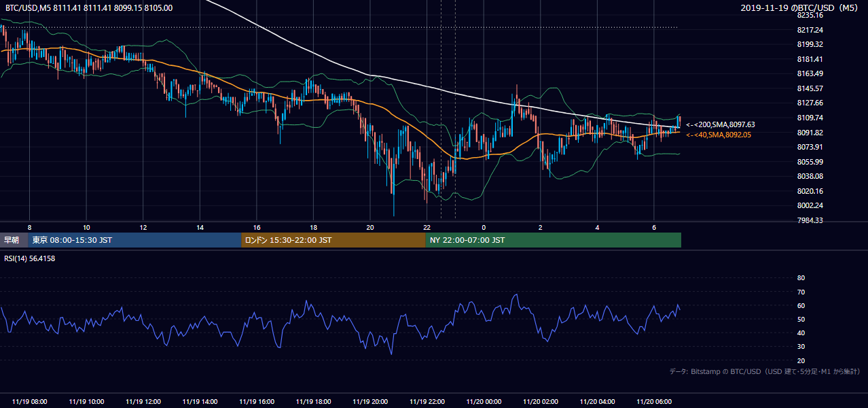Click the 11/20 04:00 date label
This screenshot has height=408, width=868.
(597, 402)
